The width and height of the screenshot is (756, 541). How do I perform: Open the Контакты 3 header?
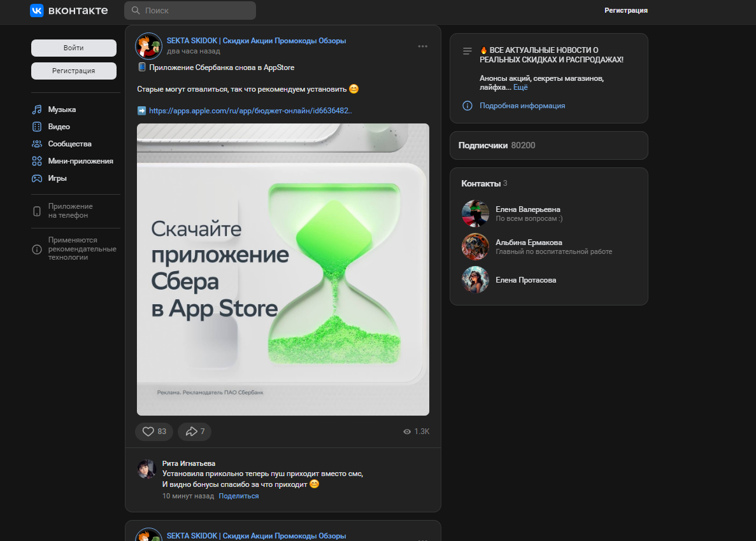tap(484, 183)
